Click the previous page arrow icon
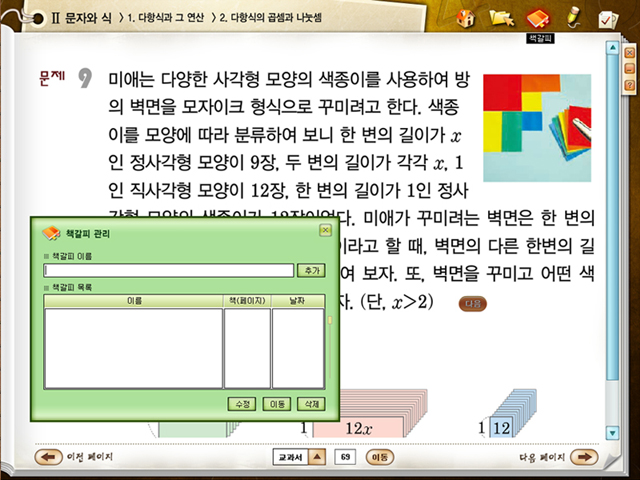The height and width of the screenshot is (480, 640). point(48,457)
